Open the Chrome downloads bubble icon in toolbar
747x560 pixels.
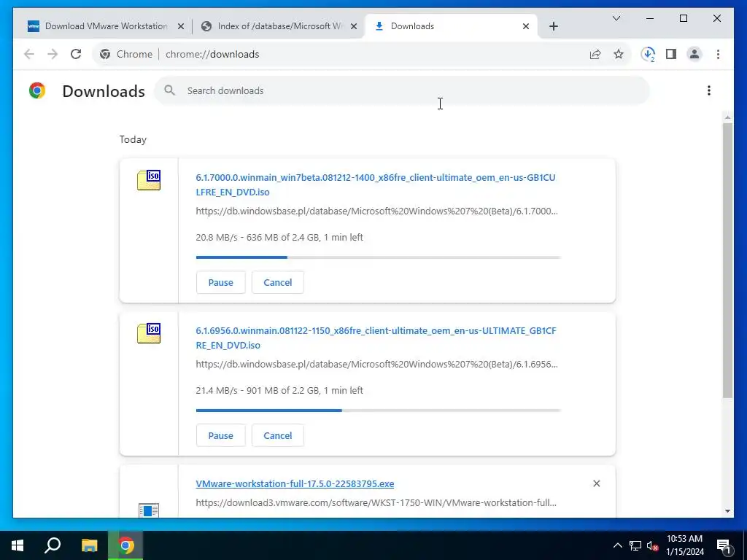click(x=648, y=54)
